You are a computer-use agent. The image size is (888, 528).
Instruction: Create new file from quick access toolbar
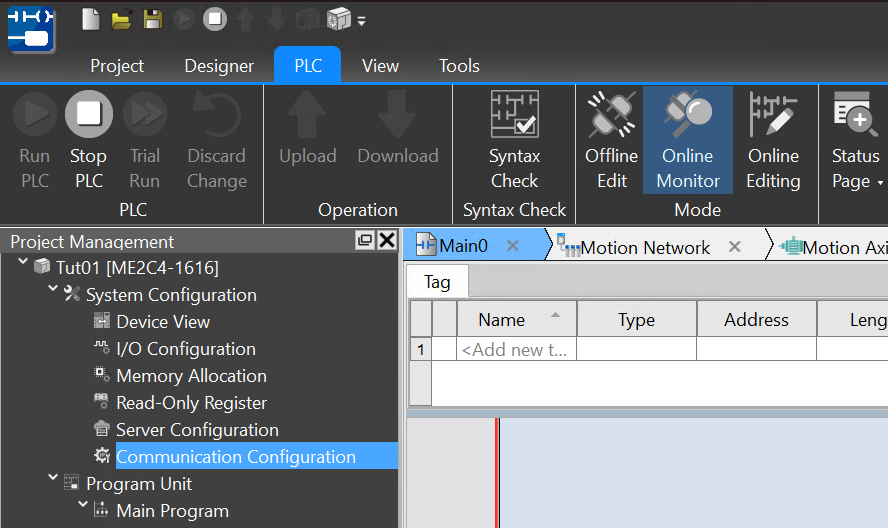(91, 19)
